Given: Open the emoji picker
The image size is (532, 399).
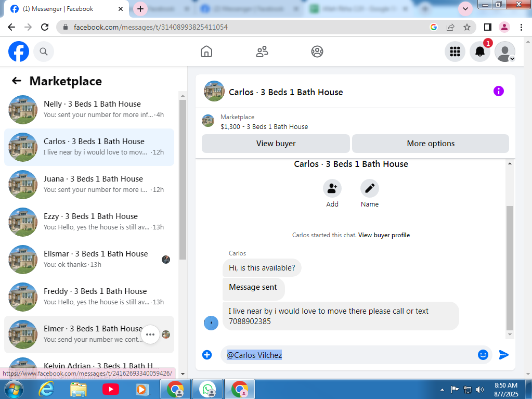Looking at the screenshot, I should [483, 355].
